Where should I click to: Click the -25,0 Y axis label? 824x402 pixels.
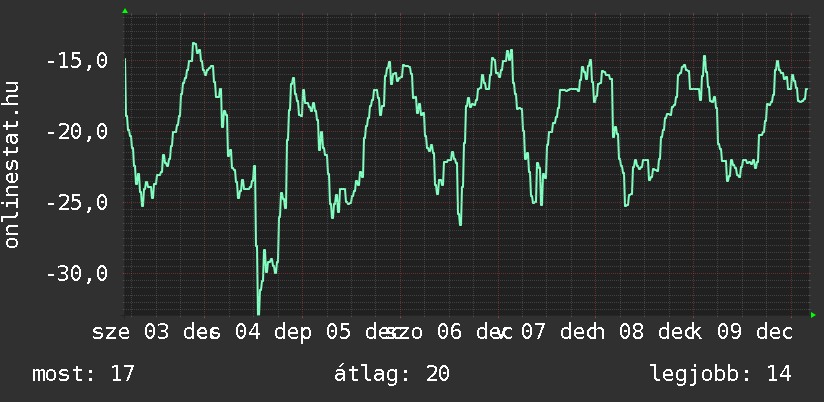coord(76,203)
